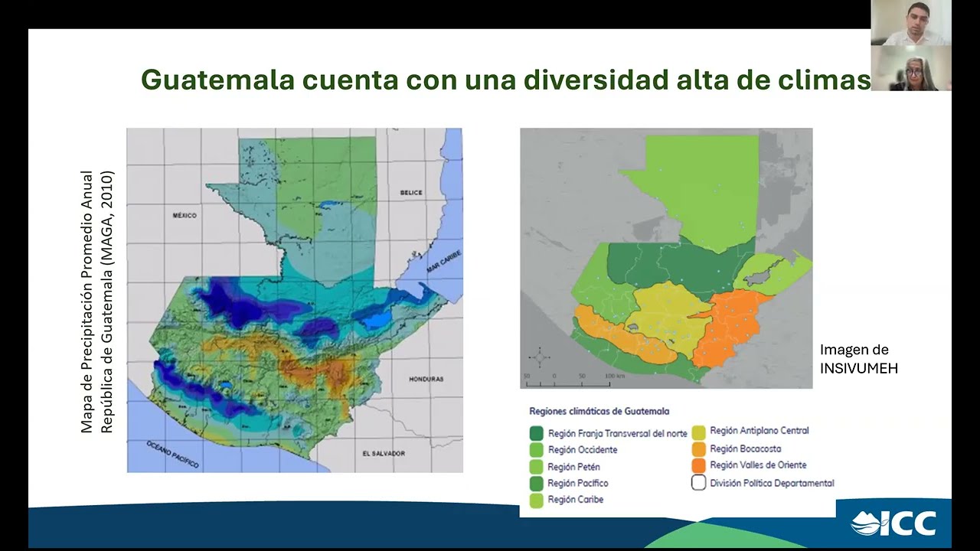Click the Región Franja Transversal del norte swatch
The height and width of the screenshot is (551, 980).
[x=537, y=433]
